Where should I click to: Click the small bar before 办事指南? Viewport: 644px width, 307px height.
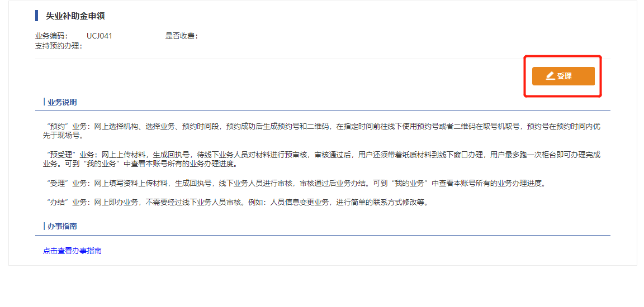point(44,227)
